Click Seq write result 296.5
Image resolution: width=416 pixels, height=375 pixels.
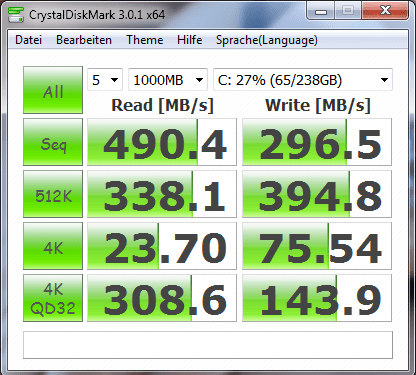tap(317, 142)
